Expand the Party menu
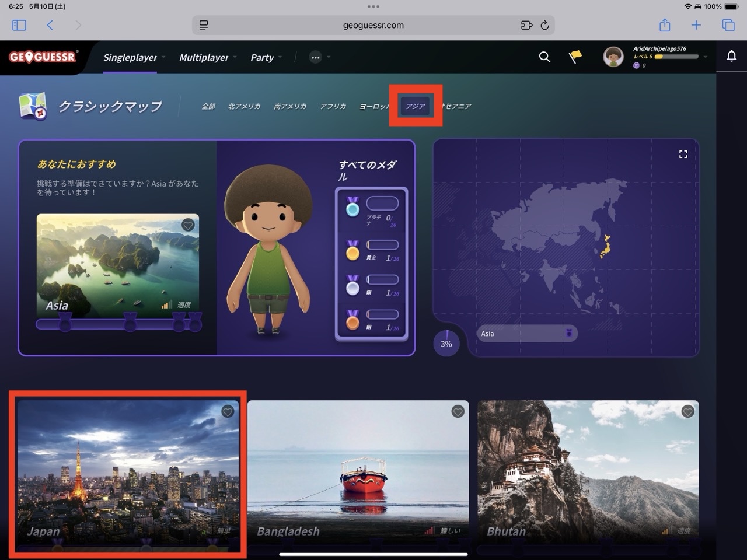Viewport: 747px width, 560px height. (x=266, y=57)
